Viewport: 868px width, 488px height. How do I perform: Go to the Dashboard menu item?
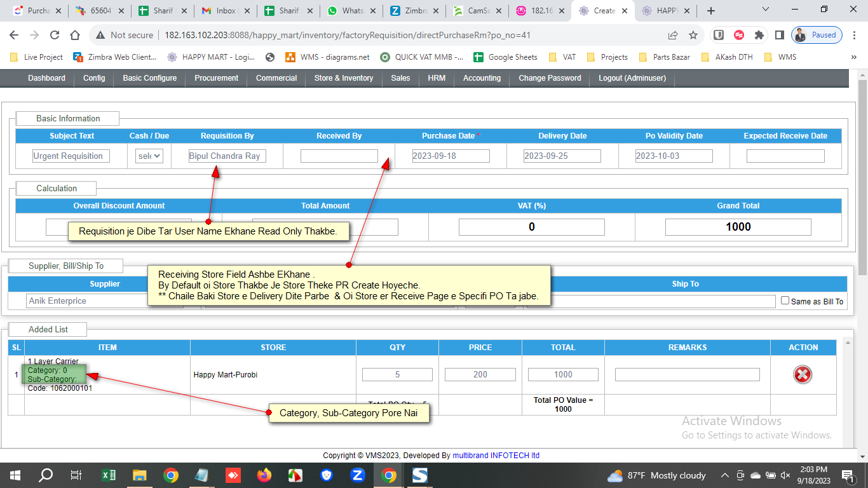(46, 78)
